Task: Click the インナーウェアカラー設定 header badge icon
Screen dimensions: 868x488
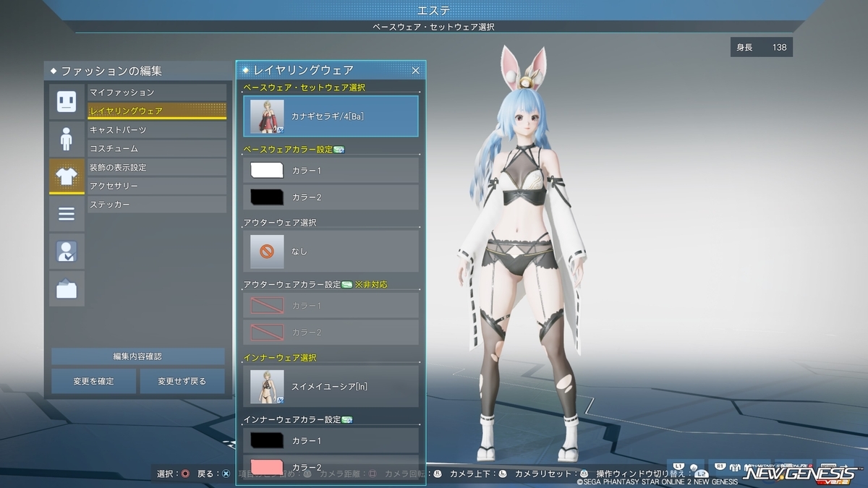Action: pos(347,419)
